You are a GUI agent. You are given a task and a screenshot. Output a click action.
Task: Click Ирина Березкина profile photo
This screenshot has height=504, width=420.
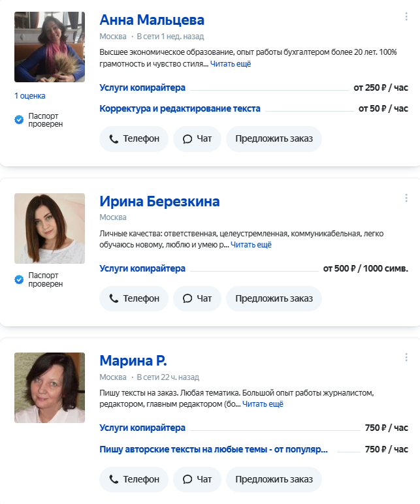tap(50, 228)
